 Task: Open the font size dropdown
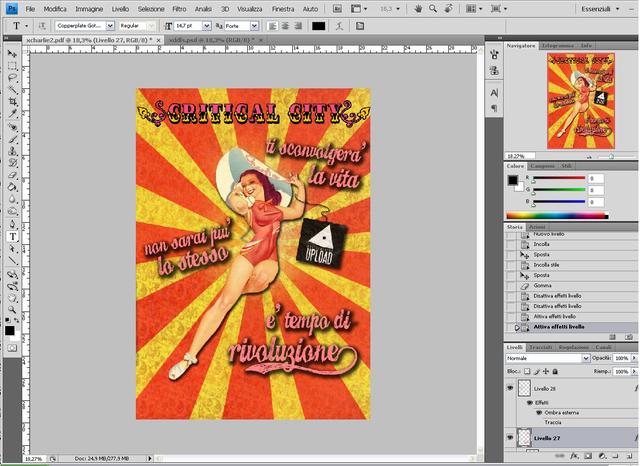coord(207,26)
